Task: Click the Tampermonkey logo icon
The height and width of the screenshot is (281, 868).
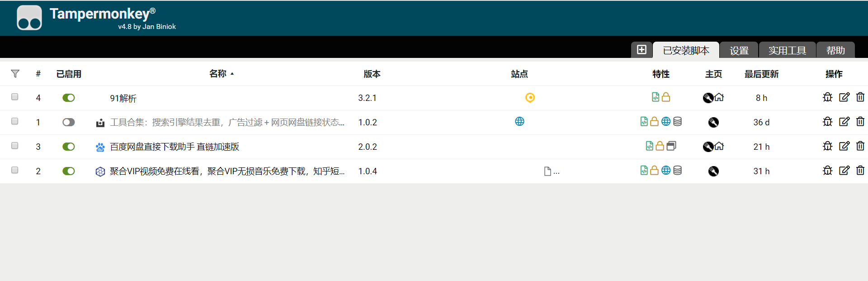Action: pyautogui.click(x=29, y=18)
